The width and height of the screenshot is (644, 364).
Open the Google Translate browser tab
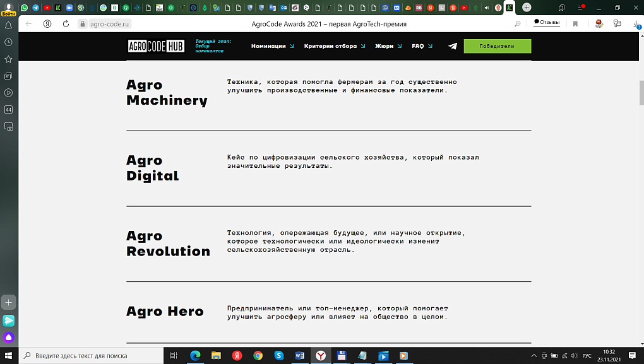[x=272, y=8]
